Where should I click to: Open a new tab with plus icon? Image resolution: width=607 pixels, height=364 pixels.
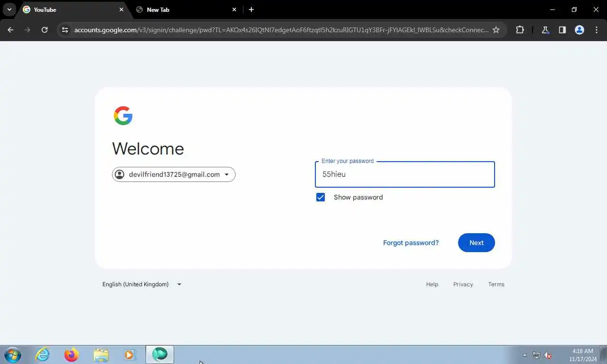[251, 9]
